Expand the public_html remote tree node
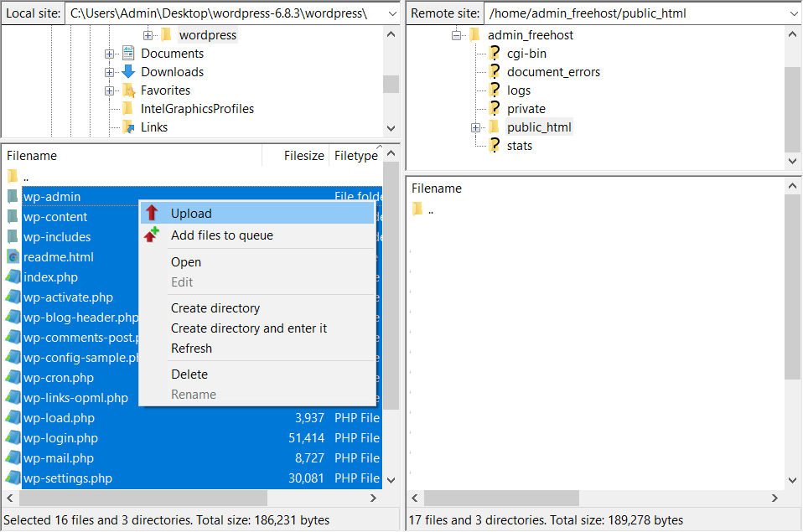The image size is (803, 532). [475, 127]
